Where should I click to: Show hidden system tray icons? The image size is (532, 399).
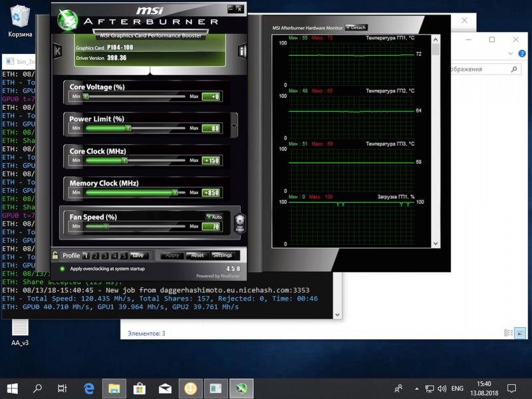click(417, 389)
